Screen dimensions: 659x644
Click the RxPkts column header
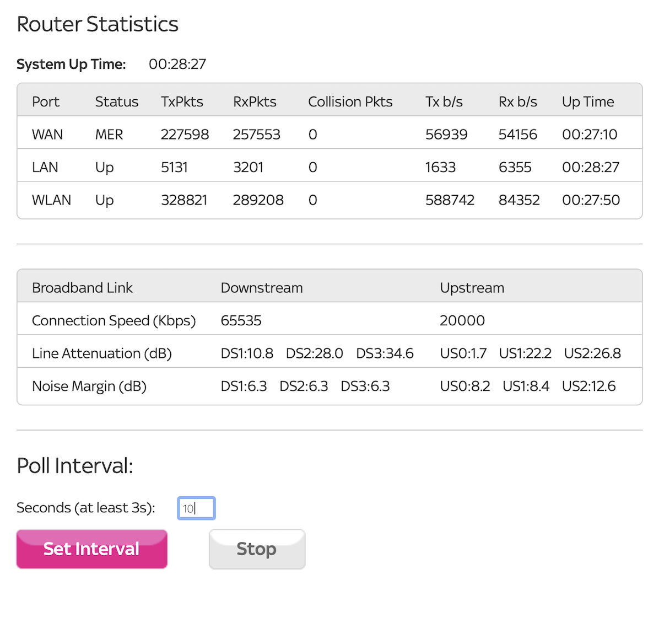pos(255,102)
